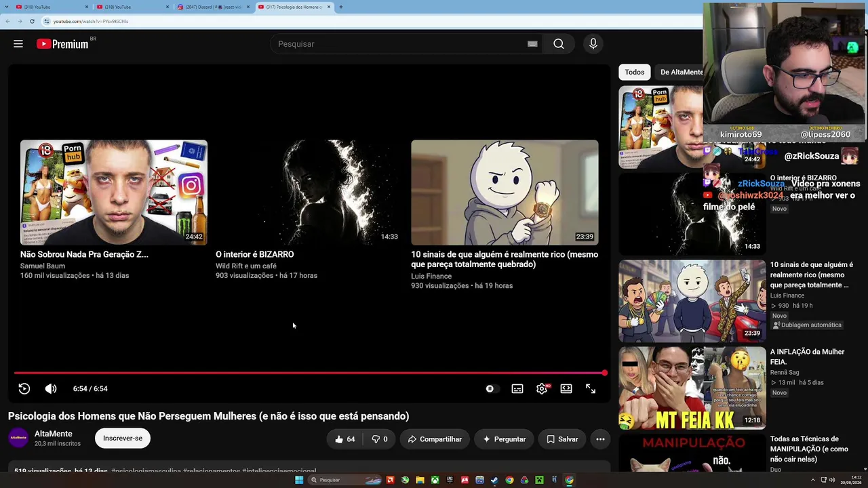Screen dimensions: 868x488
Task: Click the magnifier search button
Action: (558, 44)
